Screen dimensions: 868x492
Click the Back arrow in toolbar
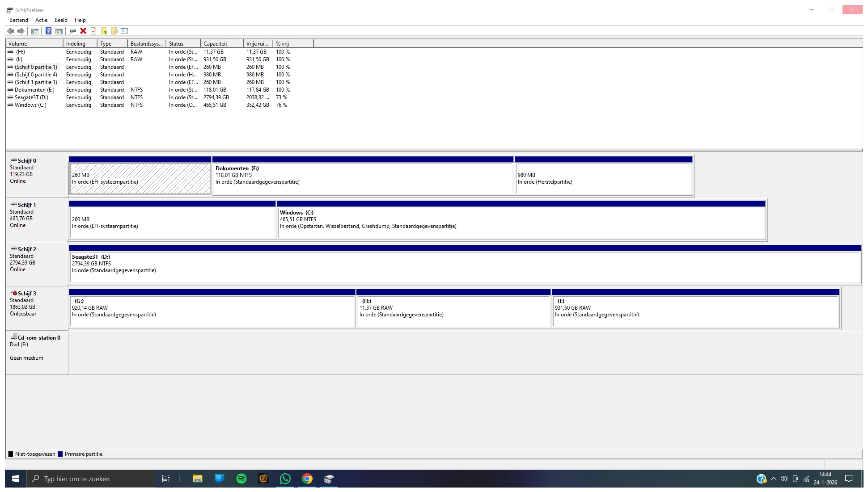click(11, 31)
